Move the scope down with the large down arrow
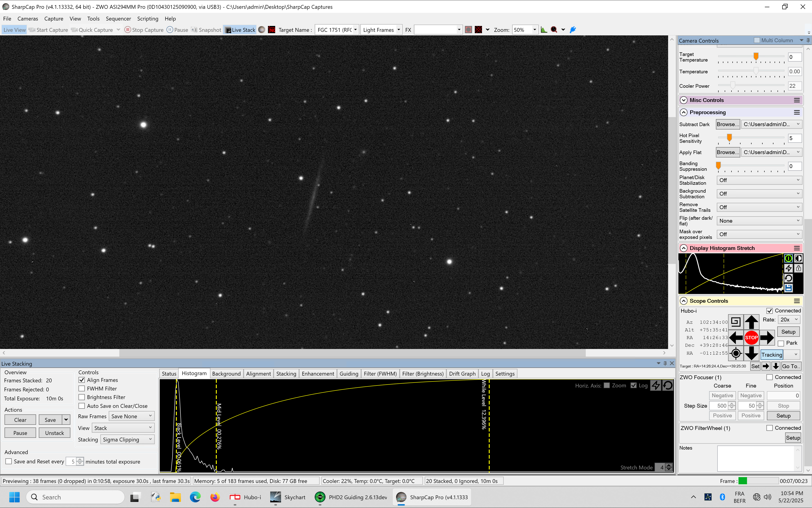This screenshot has height=508, width=812. [x=751, y=353]
